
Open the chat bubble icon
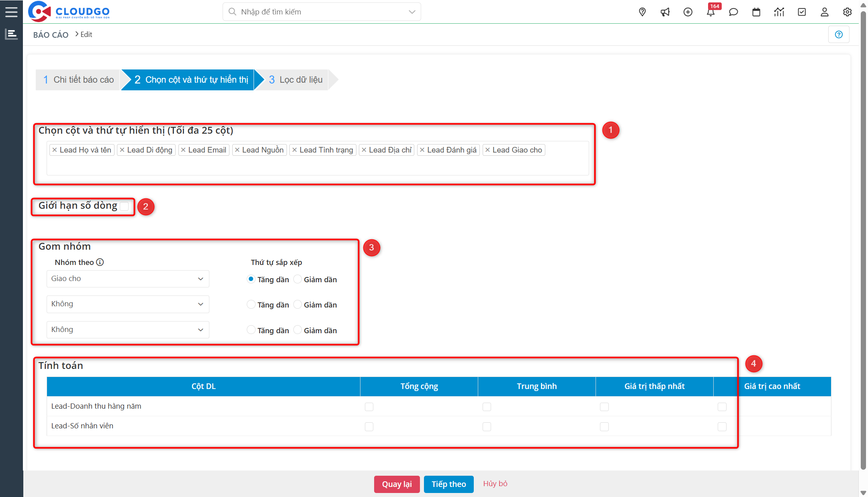coord(733,12)
